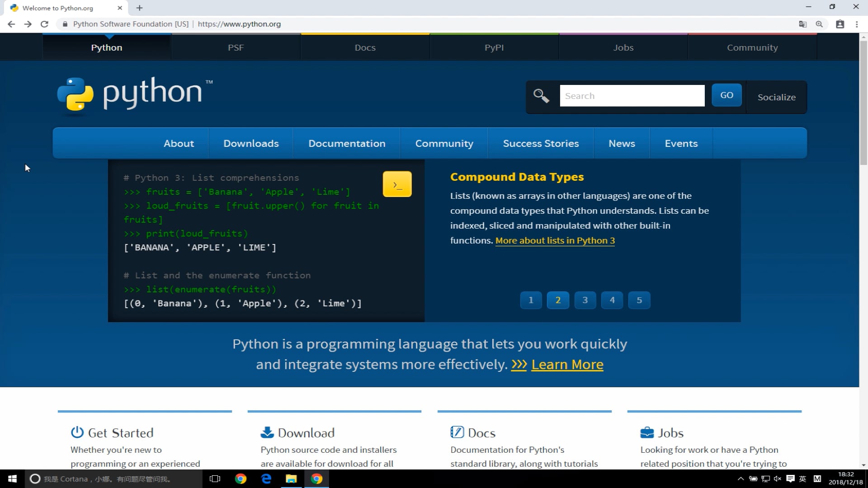868x488 pixels.
Task: Select the search magnifier icon
Action: click(541, 95)
